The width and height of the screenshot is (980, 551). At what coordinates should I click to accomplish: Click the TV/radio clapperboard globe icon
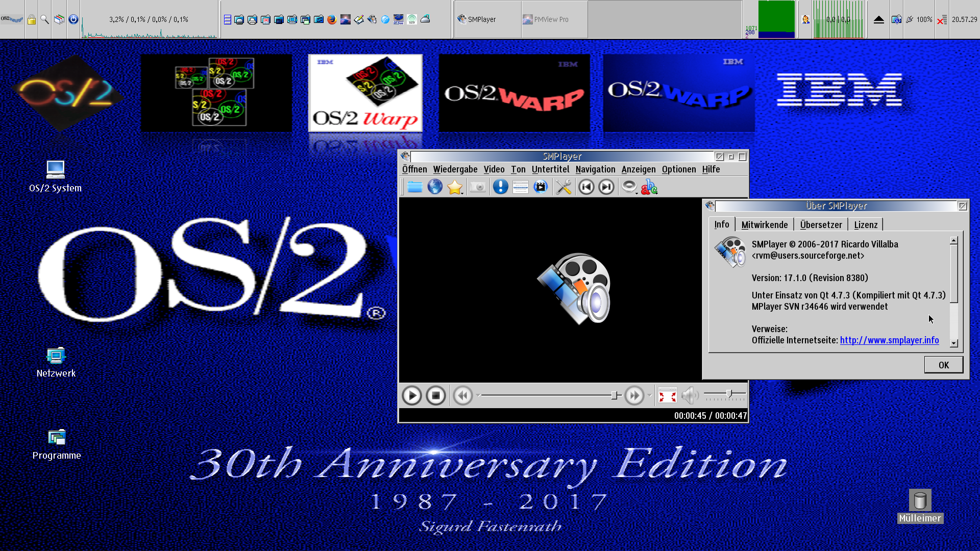541,187
